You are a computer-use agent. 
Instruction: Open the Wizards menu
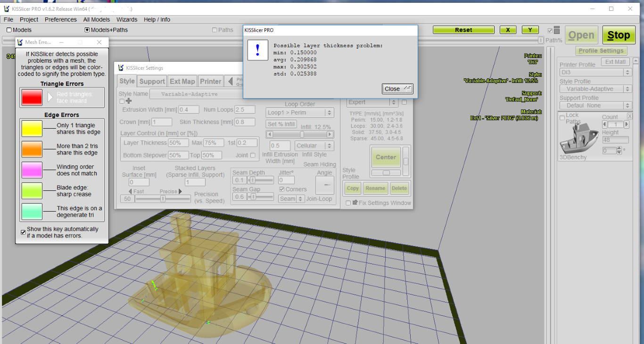click(x=127, y=19)
